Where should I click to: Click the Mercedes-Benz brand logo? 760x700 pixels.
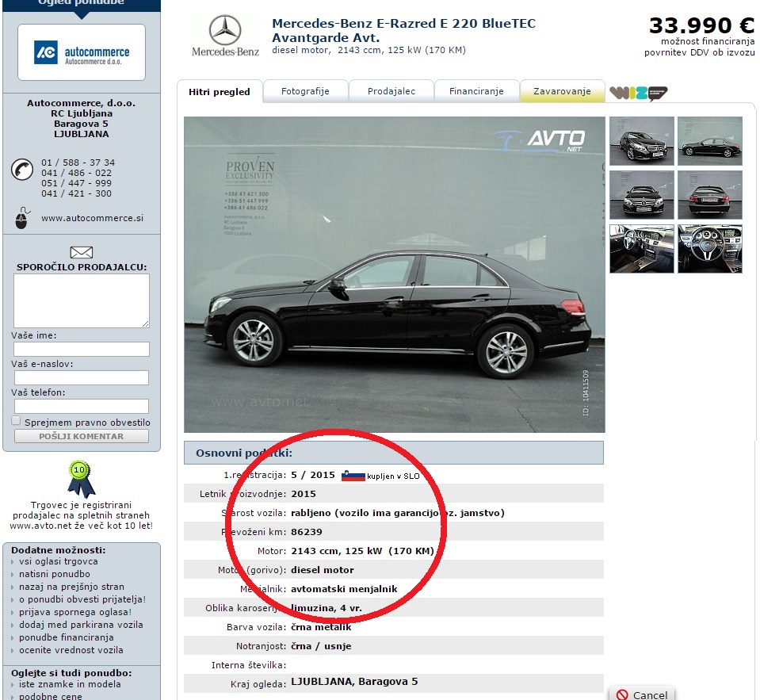225,36
